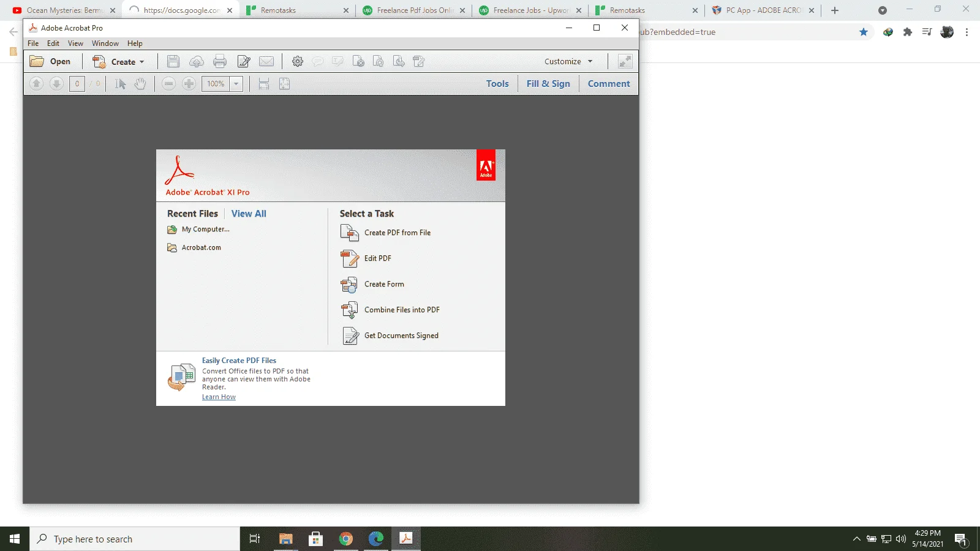Switch to the Ocean Mysteries YouTube tab
Screen dimensions: 980x551
[x=64, y=10]
